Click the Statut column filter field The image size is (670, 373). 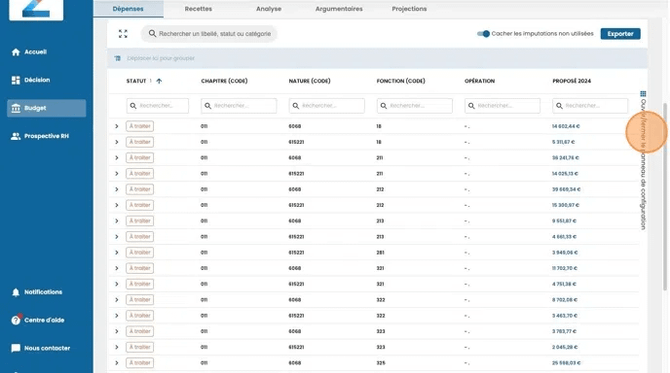pyautogui.click(x=157, y=106)
